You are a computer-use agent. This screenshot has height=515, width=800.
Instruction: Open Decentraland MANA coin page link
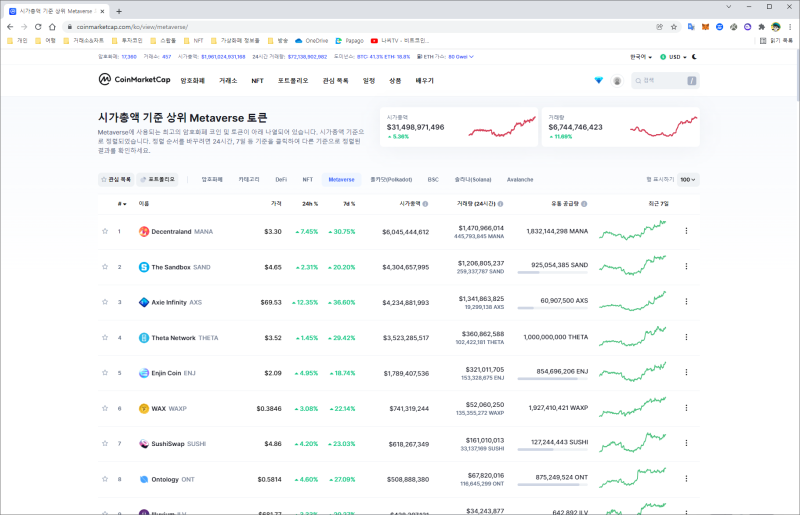pyautogui.click(x=182, y=231)
